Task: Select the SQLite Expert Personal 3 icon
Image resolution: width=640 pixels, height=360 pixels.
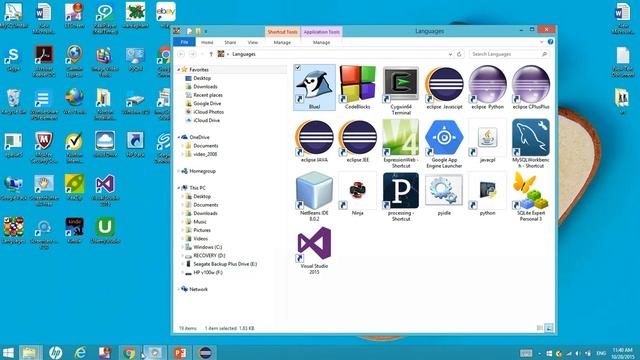Action: click(x=531, y=197)
